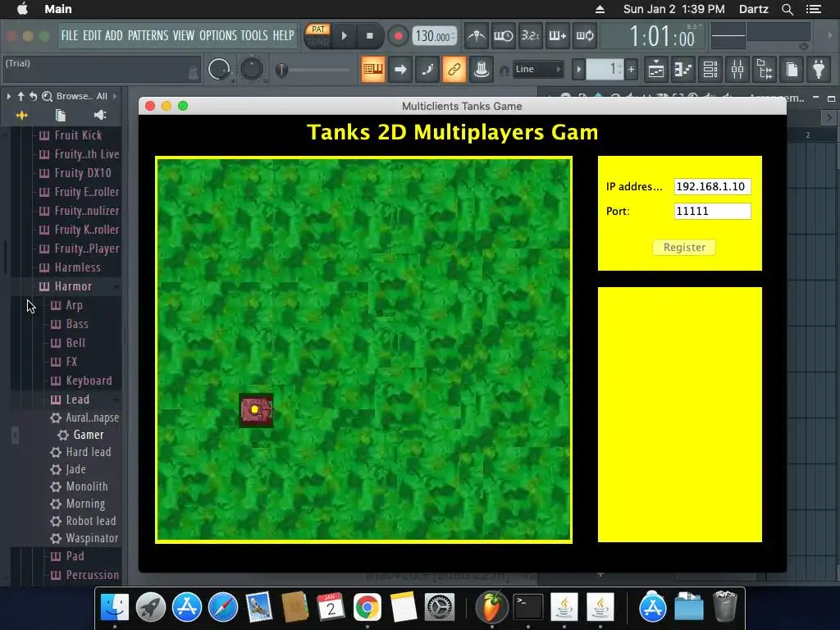Click the browser search magnifier icon
Viewport: 840px width, 630px height.
point(47,97)
